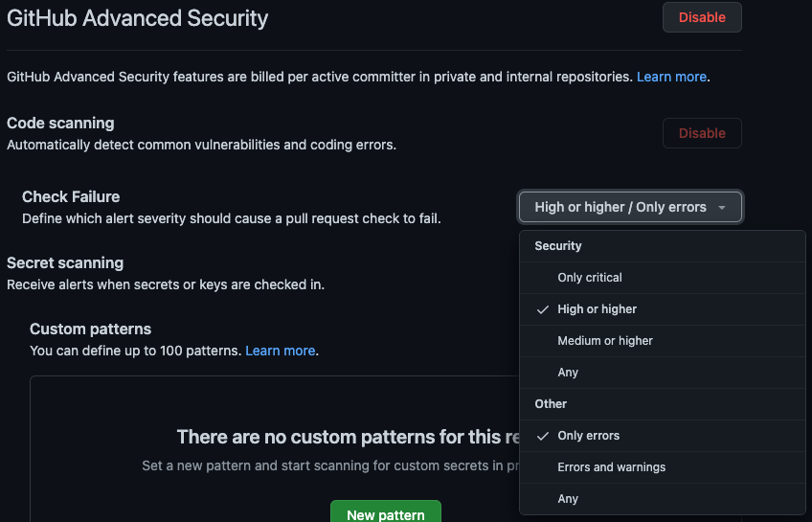Click checkmark beside High or higher
This screenshot has width=812, height=522.
tap(543, 309)
